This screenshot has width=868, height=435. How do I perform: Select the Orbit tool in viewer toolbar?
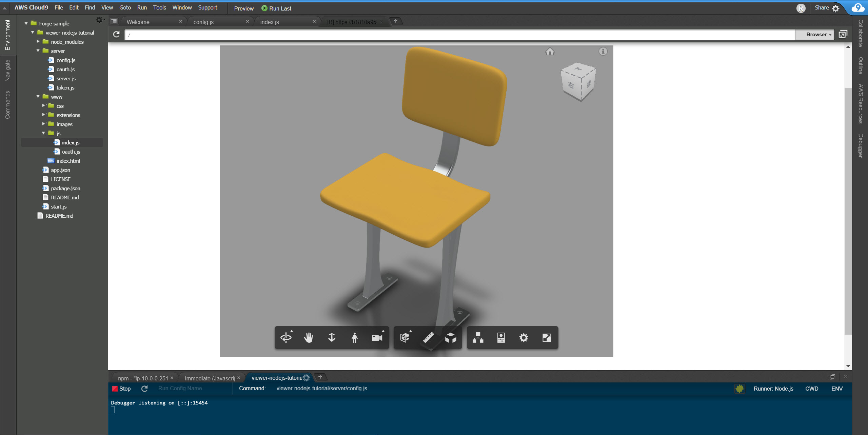coord(286,337)
